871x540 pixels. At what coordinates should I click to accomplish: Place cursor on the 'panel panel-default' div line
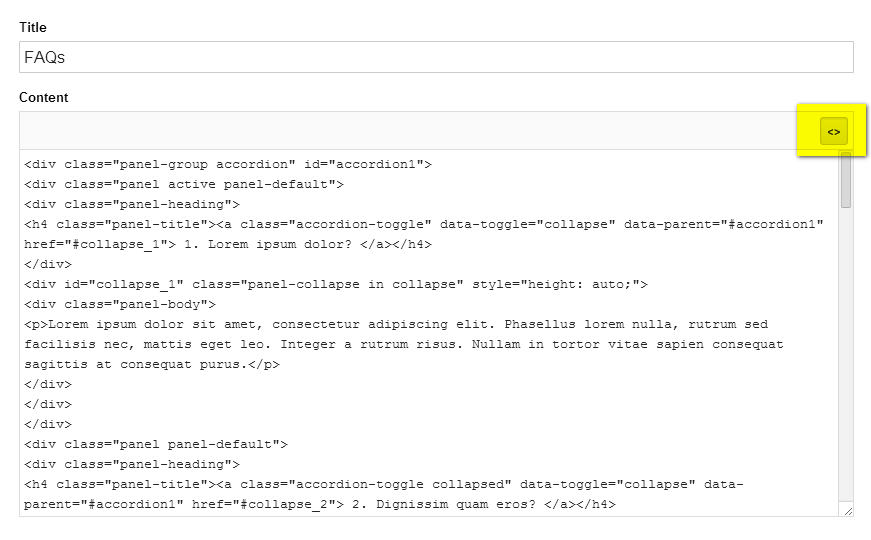(156, 444)
